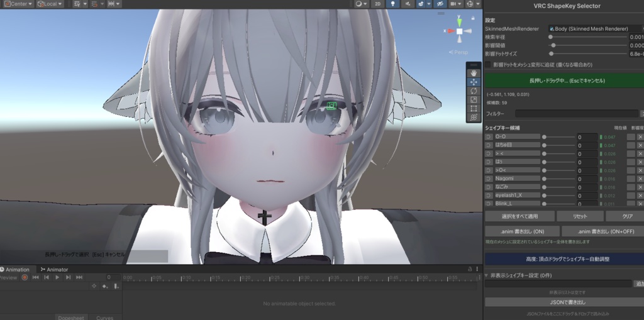Switch to Dopesheet view
This screenshot has height=320, width=644.
[71, 317]
